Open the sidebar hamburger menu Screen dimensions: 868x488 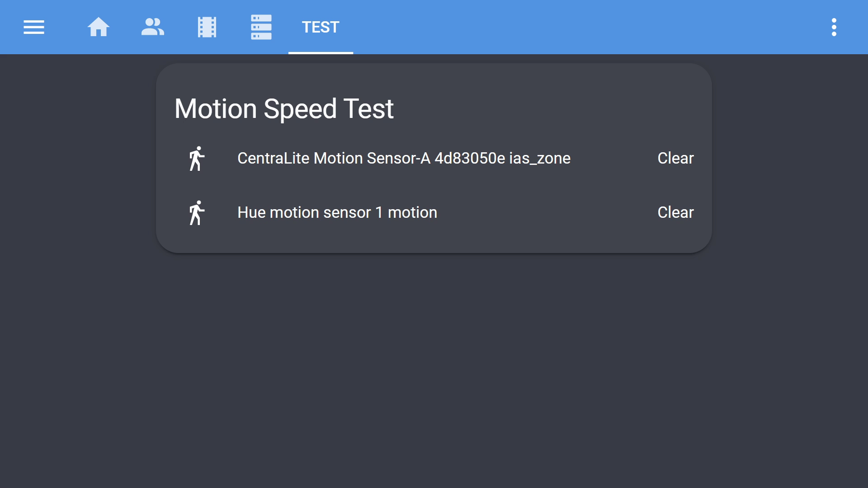coord(34,27)
